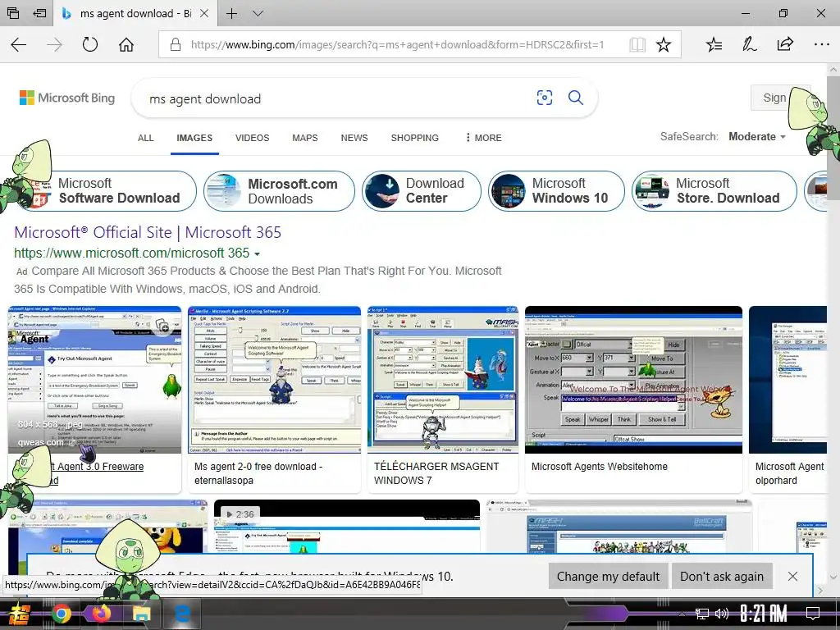Open the network tray icon

[701, 614]
